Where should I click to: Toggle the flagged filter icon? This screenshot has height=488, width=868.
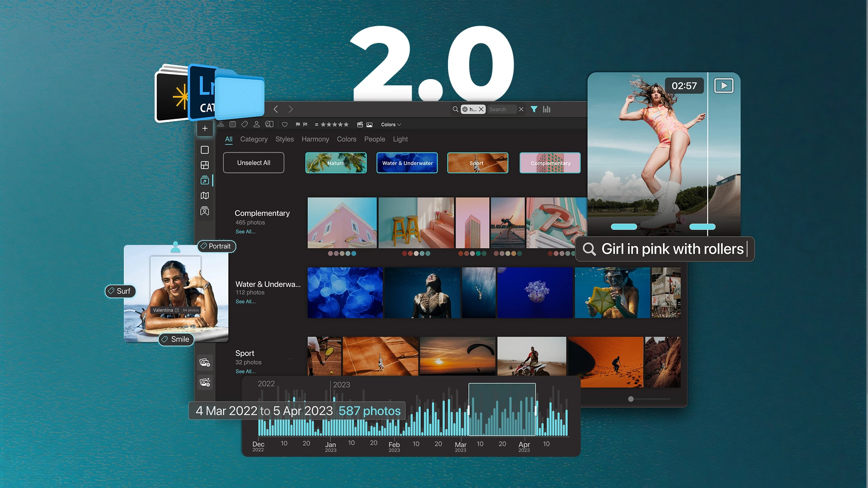point(297,125)
